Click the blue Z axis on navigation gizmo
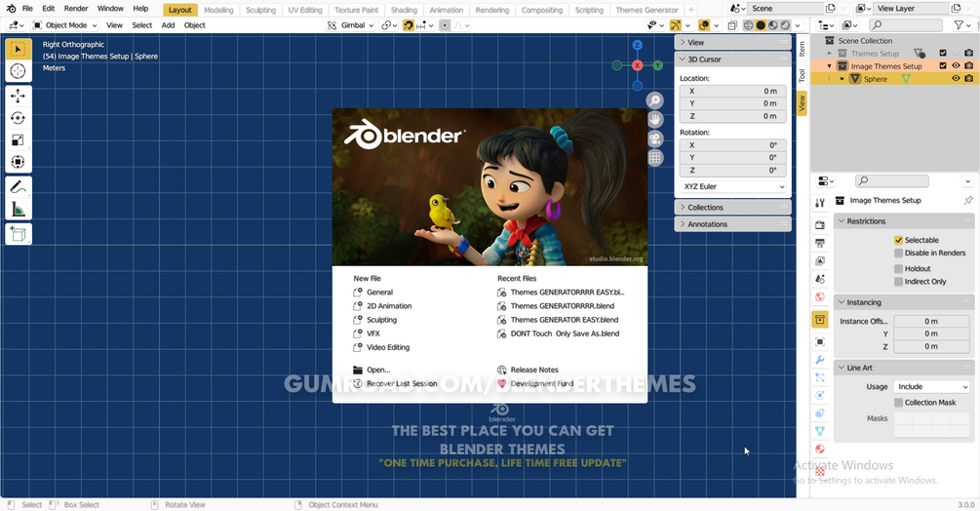 tap(637, 45)
